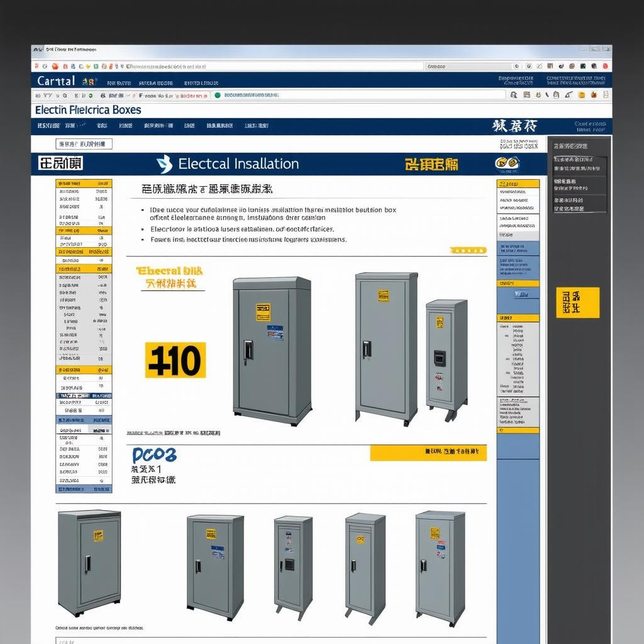Click the yellow coins icon in the blue banner
The height and width of the screenshot is (644, 644).
507,164
